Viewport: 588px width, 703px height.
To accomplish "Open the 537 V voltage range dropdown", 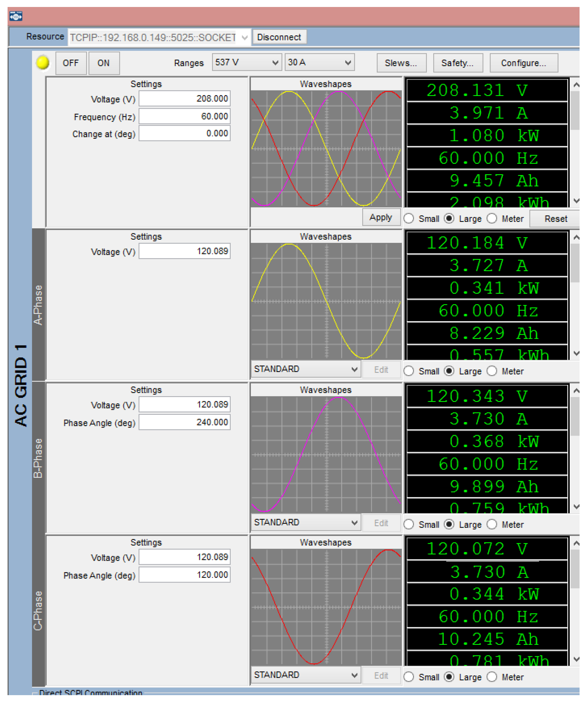I will tap(246, 63).
